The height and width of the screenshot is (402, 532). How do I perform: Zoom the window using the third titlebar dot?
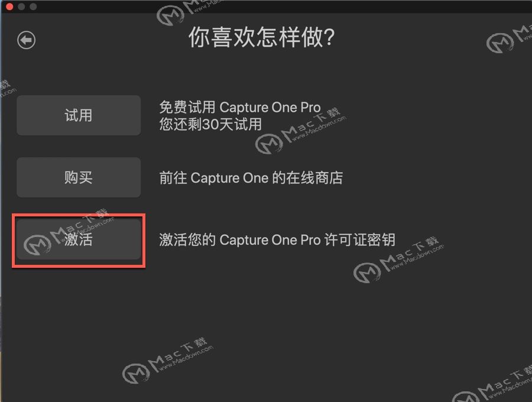(33, 7)
